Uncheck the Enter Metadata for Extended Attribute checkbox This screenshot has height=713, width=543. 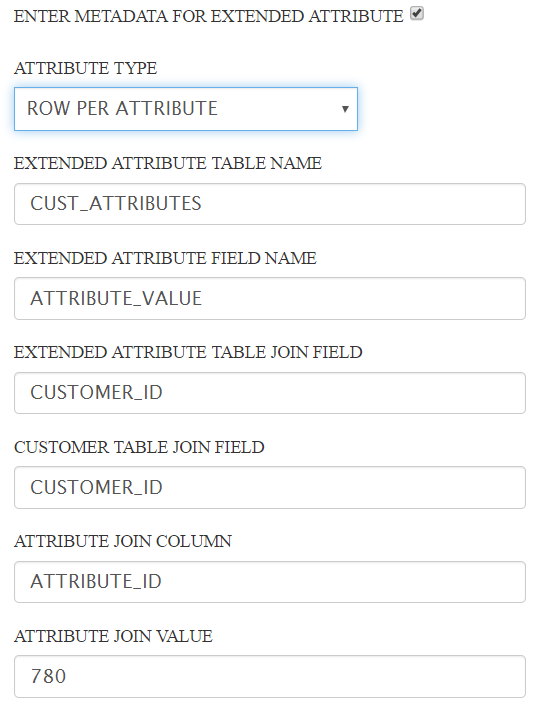point(417,14)
